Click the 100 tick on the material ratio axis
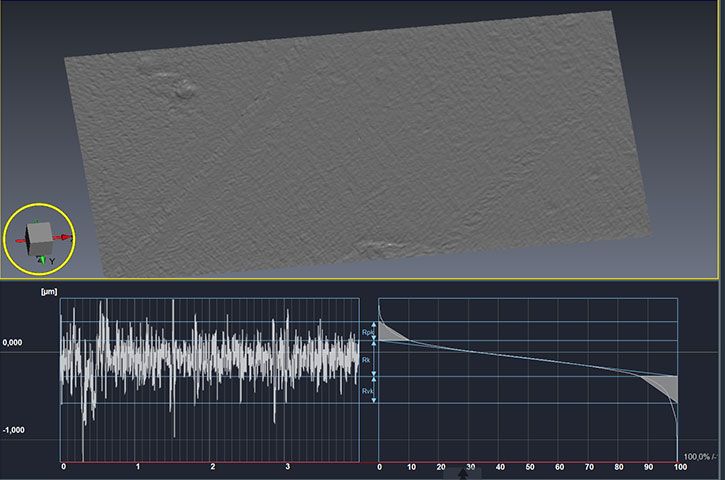725x480 pixels. coord(679,467)
